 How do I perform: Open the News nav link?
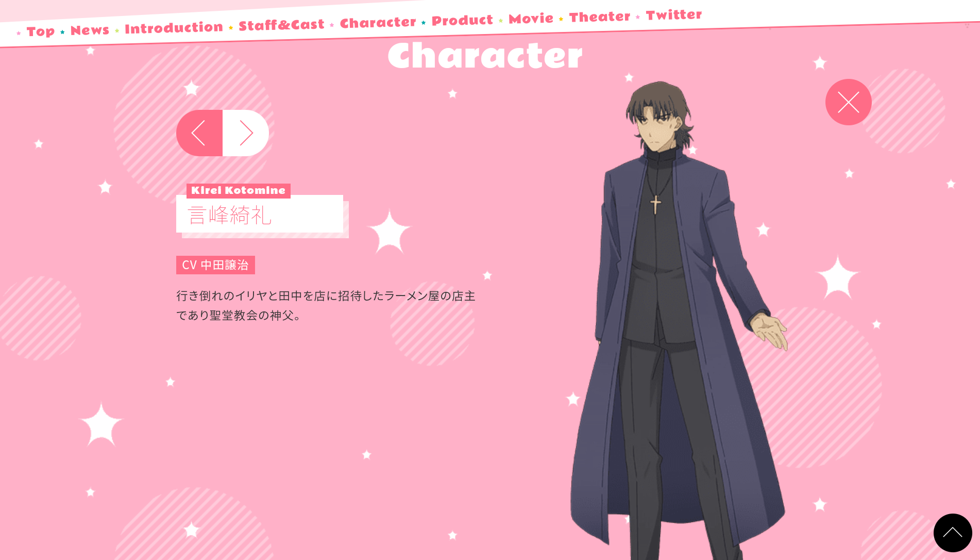(x=90, y=30)
